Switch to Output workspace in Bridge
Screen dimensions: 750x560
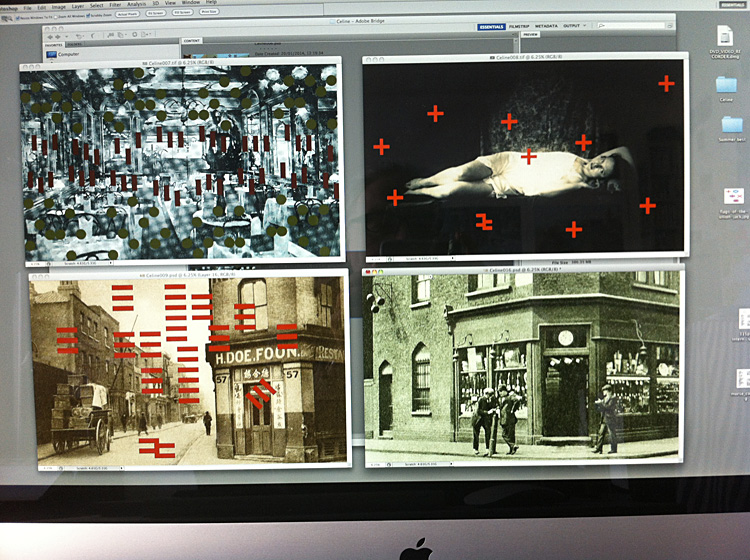571,25
